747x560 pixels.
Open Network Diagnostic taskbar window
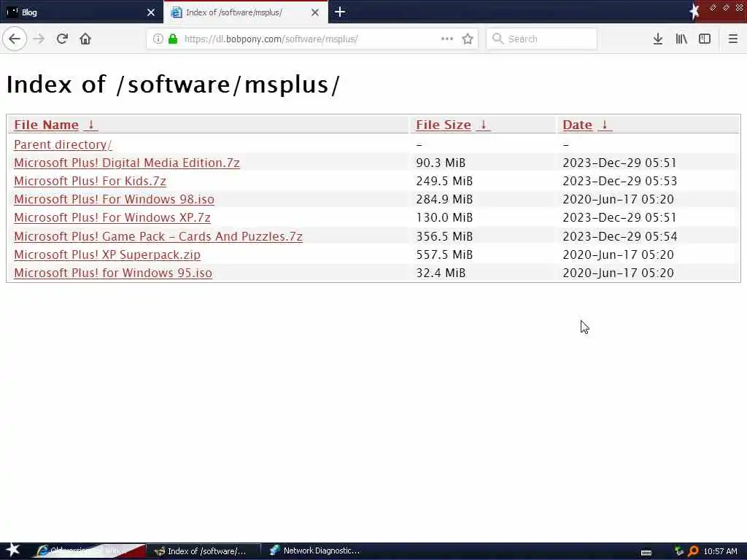point(315,551)
